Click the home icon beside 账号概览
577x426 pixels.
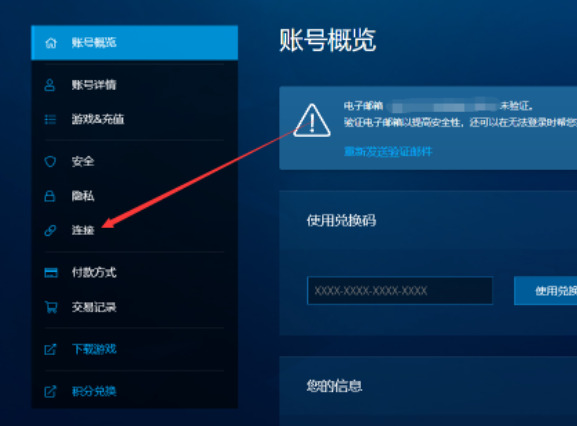point(51,43)
